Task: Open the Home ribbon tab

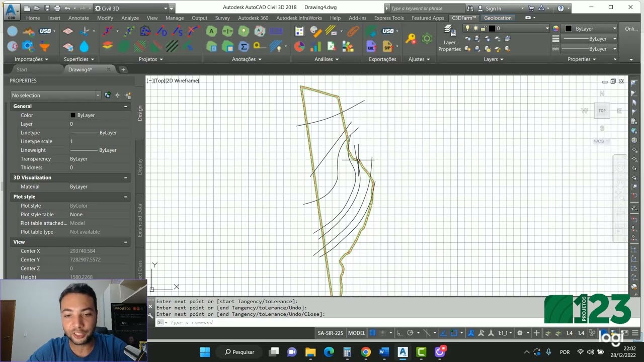Action: pyautogui.click(x=33, y=18)
